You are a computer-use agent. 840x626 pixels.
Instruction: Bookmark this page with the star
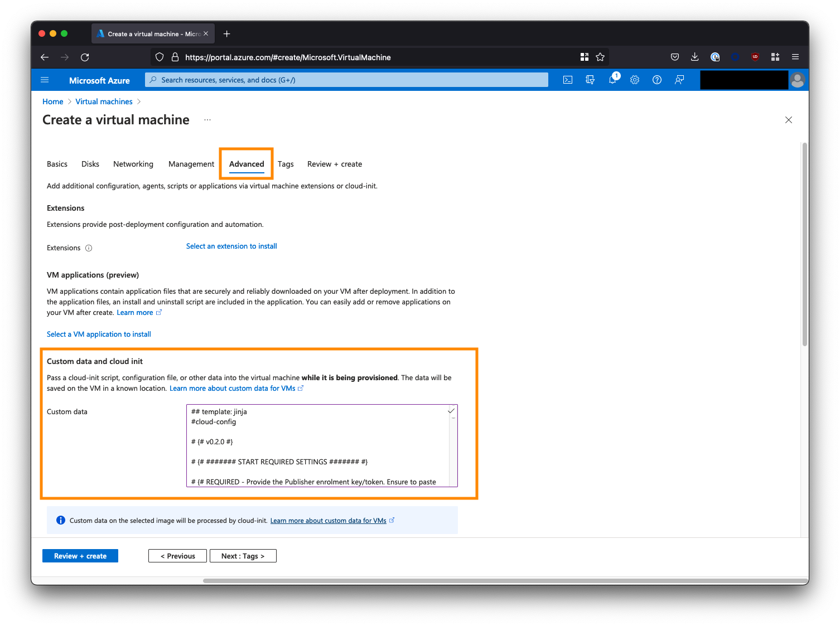click(x=600, y=57)
